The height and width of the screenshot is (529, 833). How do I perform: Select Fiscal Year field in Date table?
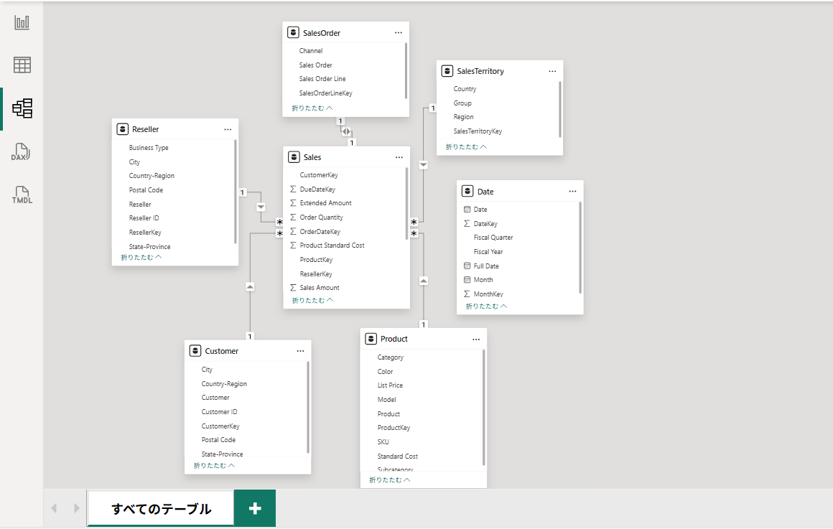point(488,252)
